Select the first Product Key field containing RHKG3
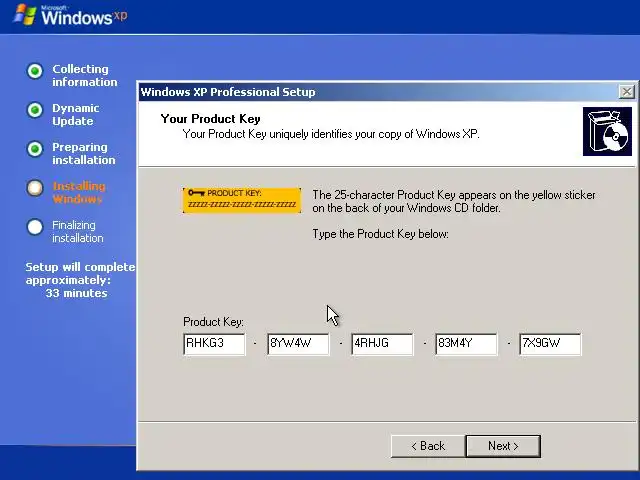640x480 pixels. (214, 344)
